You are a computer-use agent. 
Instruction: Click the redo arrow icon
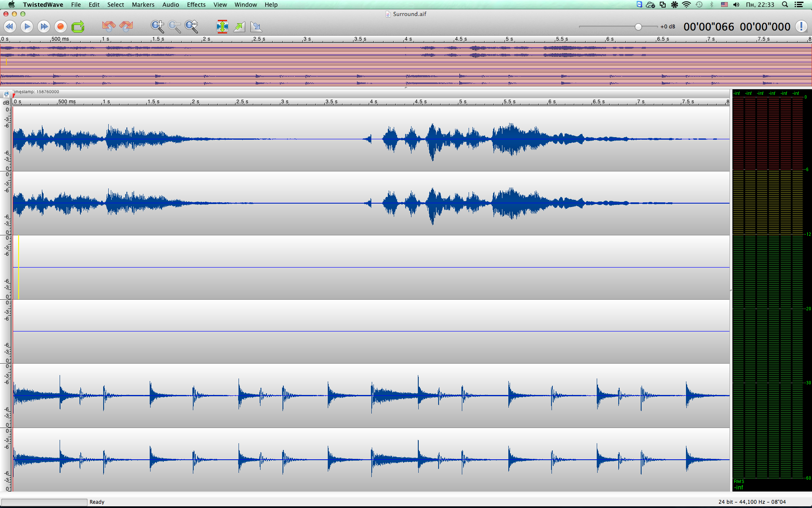126,27
